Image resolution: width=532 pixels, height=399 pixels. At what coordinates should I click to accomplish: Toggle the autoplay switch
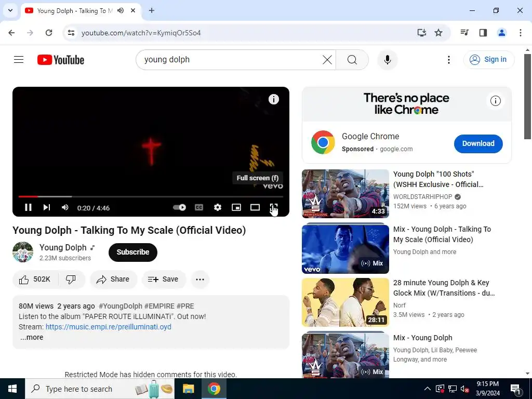point(179,207)
